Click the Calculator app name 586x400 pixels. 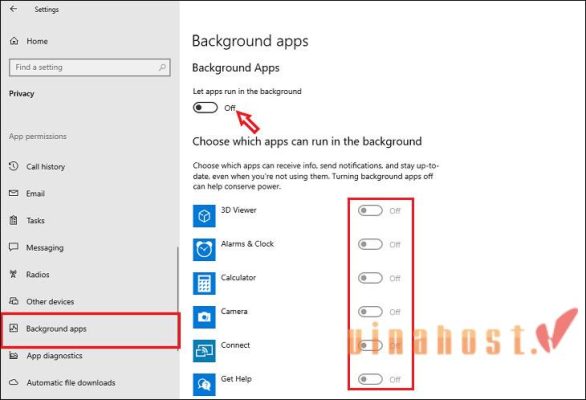coord(238,277)
